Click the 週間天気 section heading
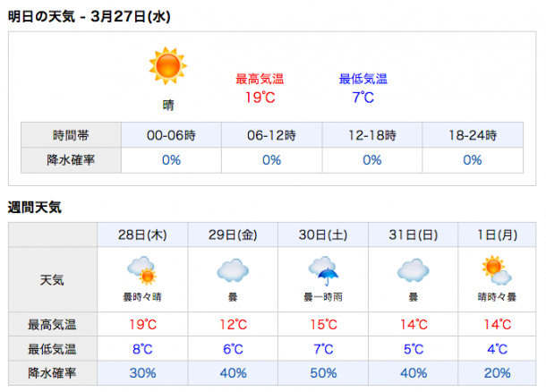 coord(35,208)
